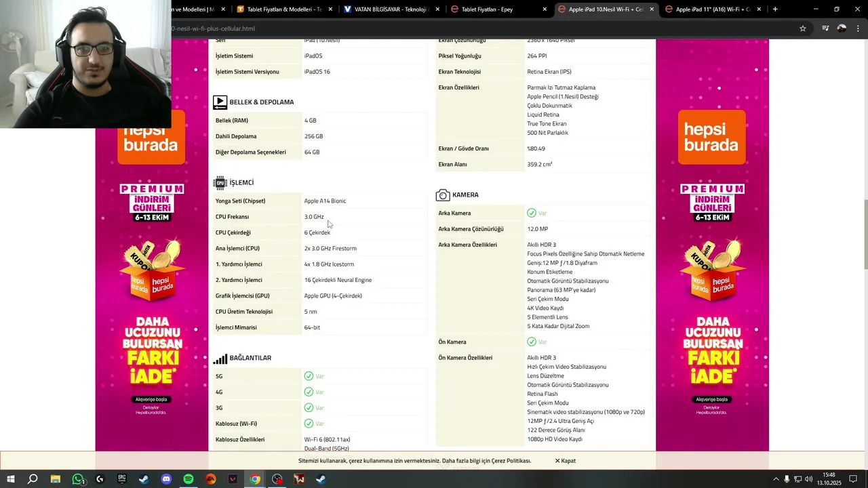Launch Epic Games Launcher from taskbar
Viewport: 868px width, 488px height.
(x=122, y=479)
